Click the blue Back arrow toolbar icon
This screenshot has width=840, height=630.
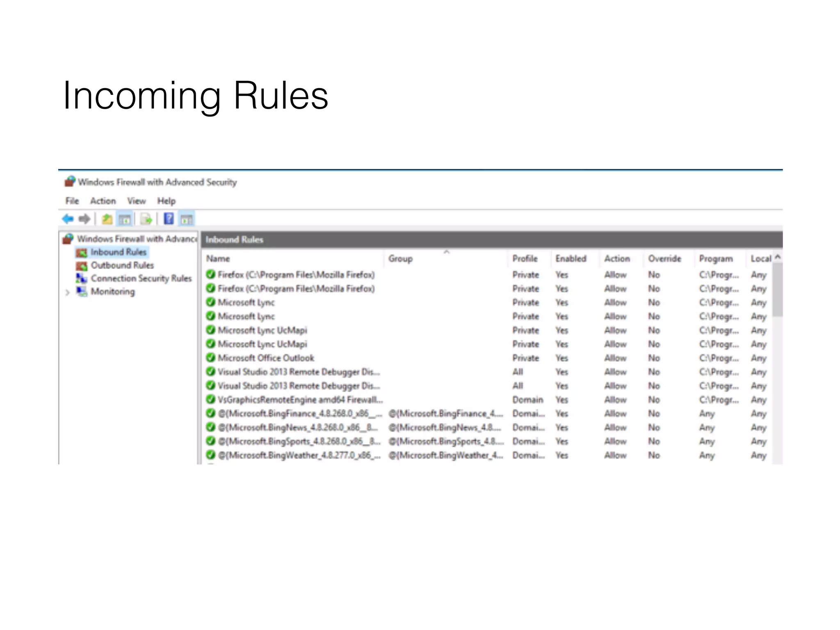pyautogui.click(x=68, y=219)
